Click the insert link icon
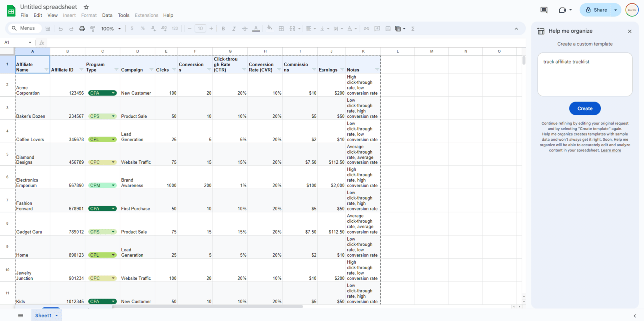The image size is (644, 321). pos(366,29)
